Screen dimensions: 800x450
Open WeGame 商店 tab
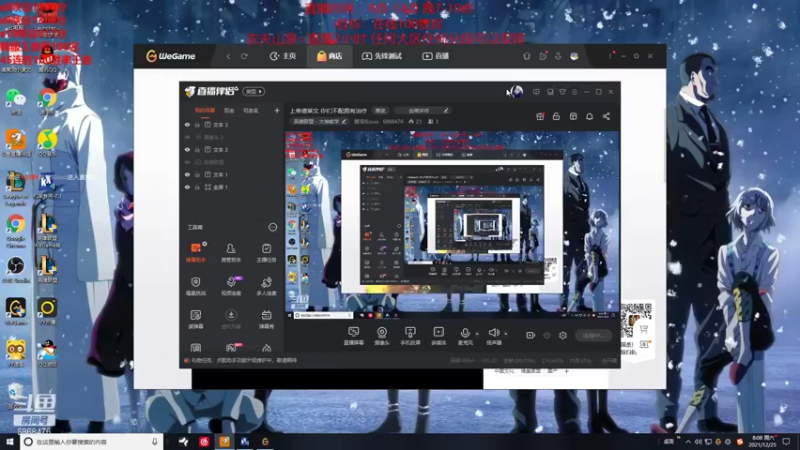[x=330, y=56]
